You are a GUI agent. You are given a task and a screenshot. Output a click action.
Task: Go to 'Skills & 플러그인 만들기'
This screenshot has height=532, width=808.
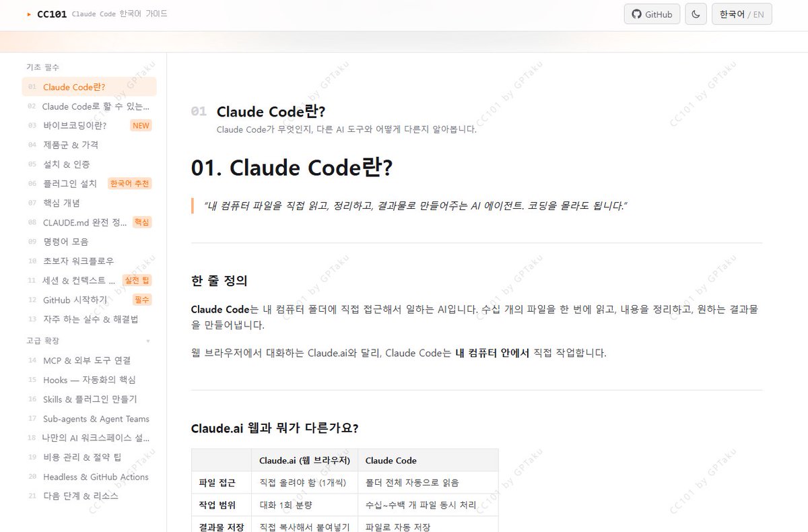pyautogui.click(x=89, y=399)
